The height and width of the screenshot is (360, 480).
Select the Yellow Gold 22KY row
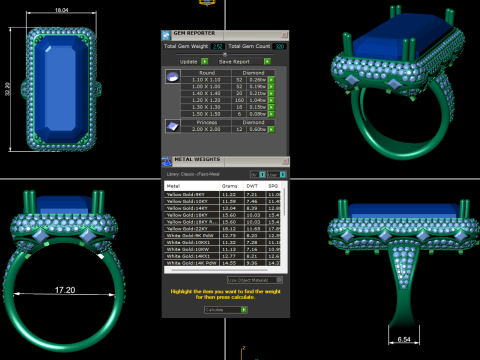[222, 229]
